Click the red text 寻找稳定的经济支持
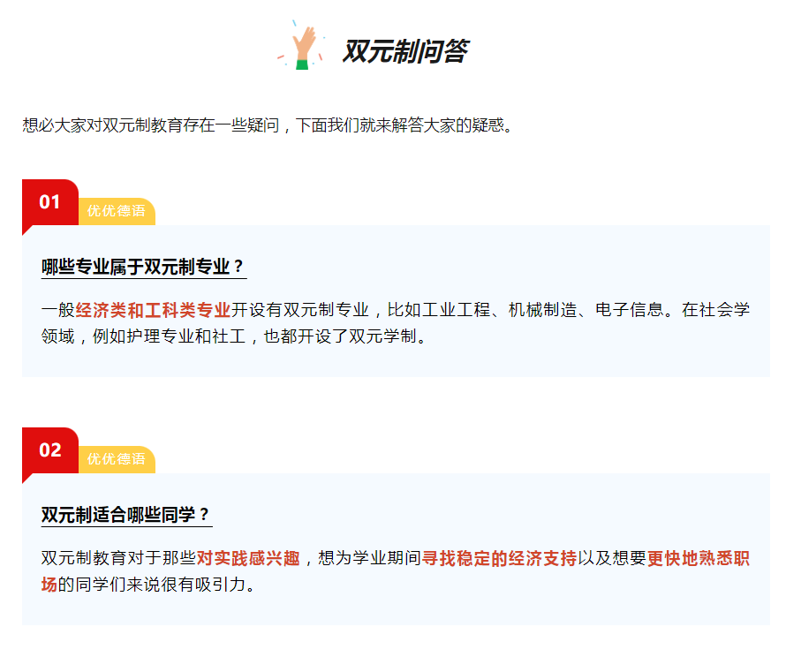Screen dimensions: 786x672 [499, 558]
